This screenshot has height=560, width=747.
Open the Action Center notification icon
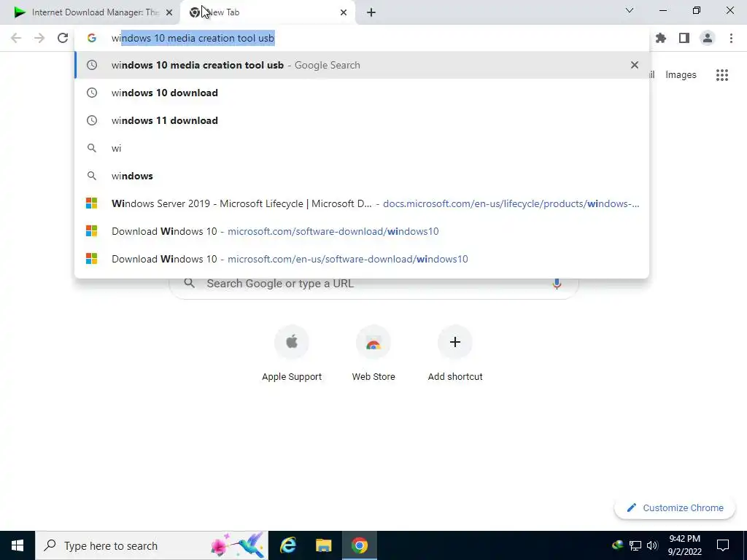click(x=723, y=545)
